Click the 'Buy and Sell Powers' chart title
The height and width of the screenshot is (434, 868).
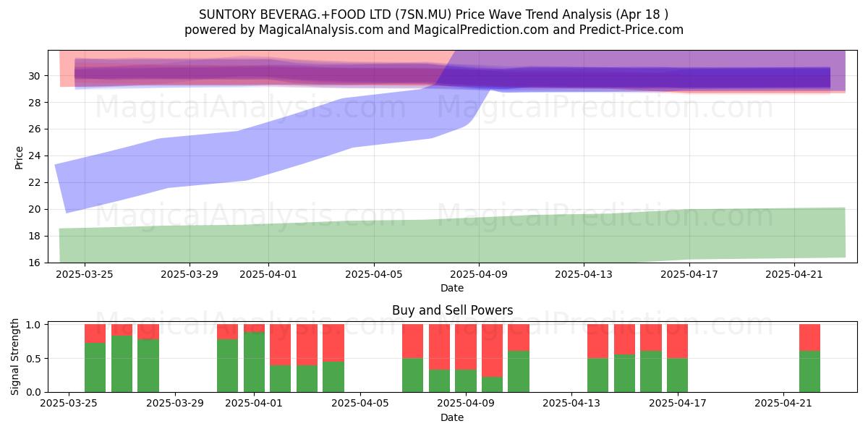[x=452, y=310]
